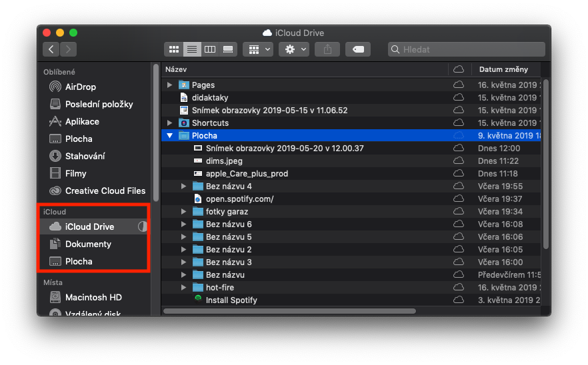Expand the Bez názvu 5 folder
The height and width of the screenshot is (365, 588).
coord(183,237)
